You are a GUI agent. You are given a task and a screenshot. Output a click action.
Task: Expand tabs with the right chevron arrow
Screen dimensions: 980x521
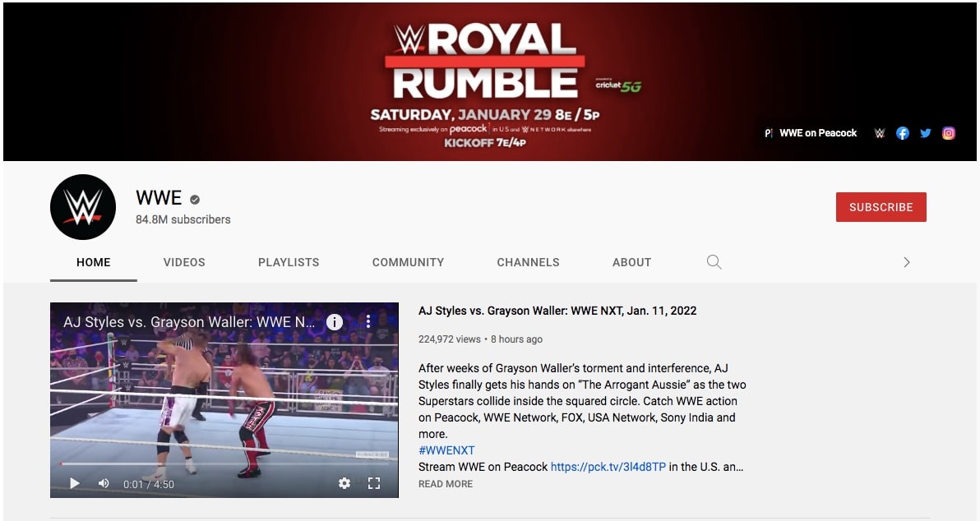[907, 262]
